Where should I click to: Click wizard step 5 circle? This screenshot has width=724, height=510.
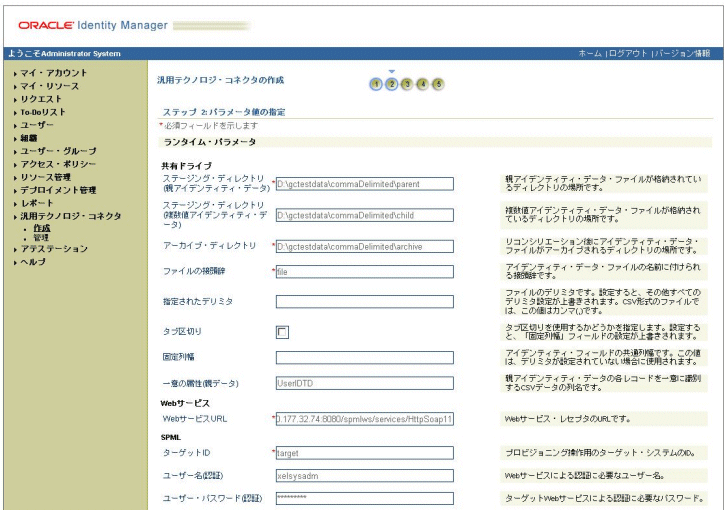(x=438, y=84)
